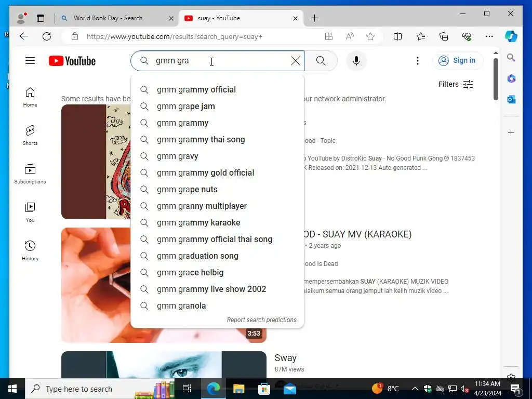View site information lock icon

[x=75, y=36]
